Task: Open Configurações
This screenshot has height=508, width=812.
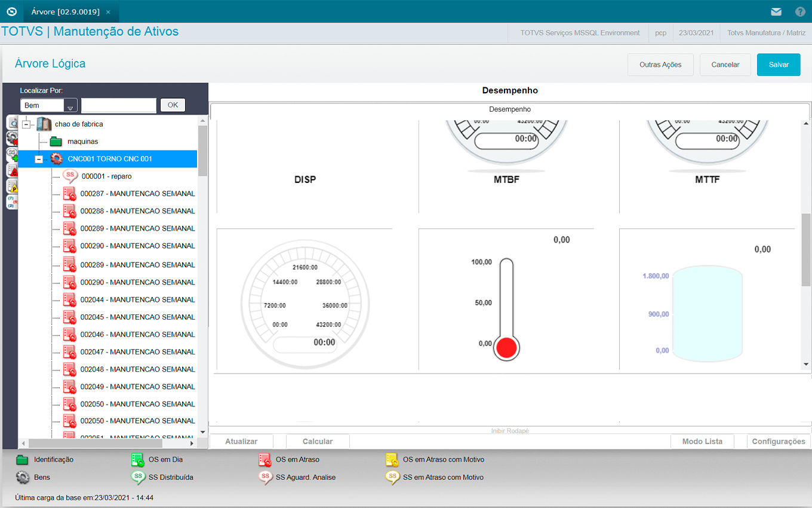Action: (779, 442)
